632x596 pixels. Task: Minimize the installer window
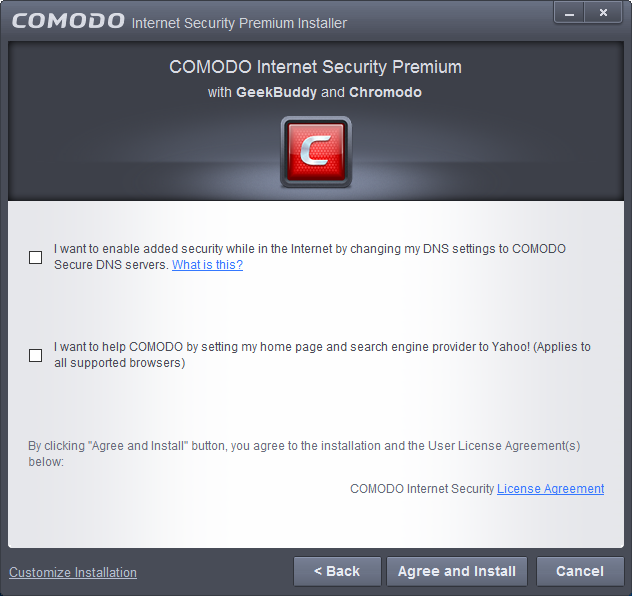click(569, 13)
